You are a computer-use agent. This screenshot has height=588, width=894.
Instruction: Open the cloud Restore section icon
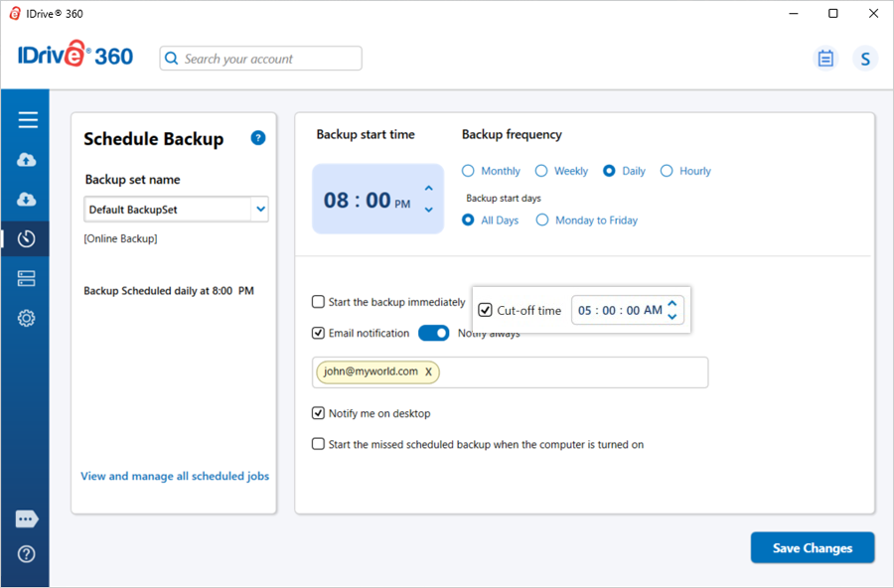(27, 200)
